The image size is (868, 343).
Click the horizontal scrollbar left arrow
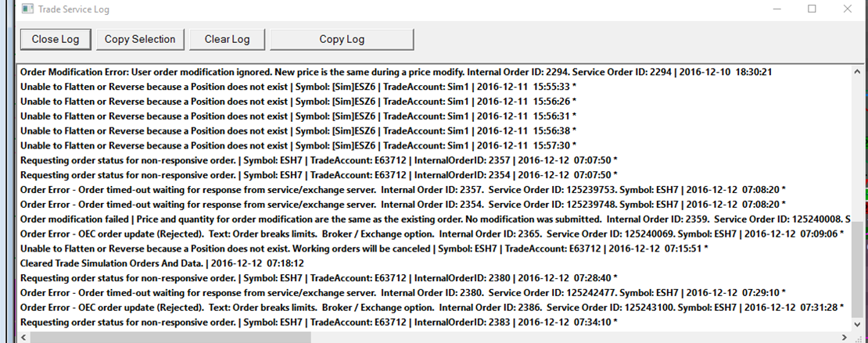[24, 336]
